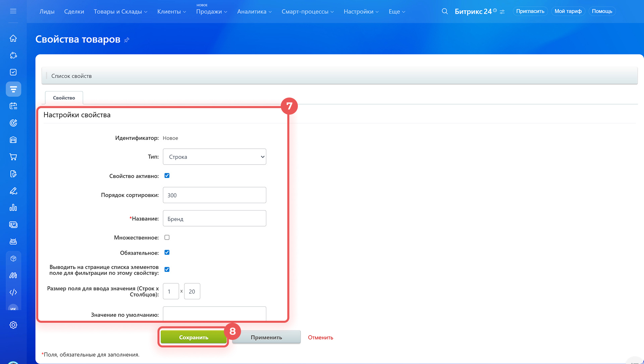Screen dimensions: 644x364
Task: Pin page using the pin icon beside title
Action: point(127,40)
